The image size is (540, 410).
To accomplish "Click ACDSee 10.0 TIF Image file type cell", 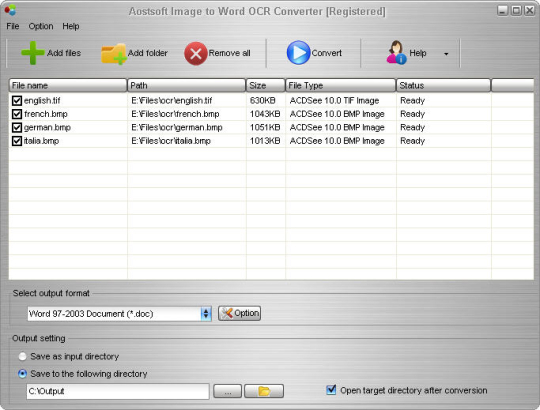I will (334, 101).
